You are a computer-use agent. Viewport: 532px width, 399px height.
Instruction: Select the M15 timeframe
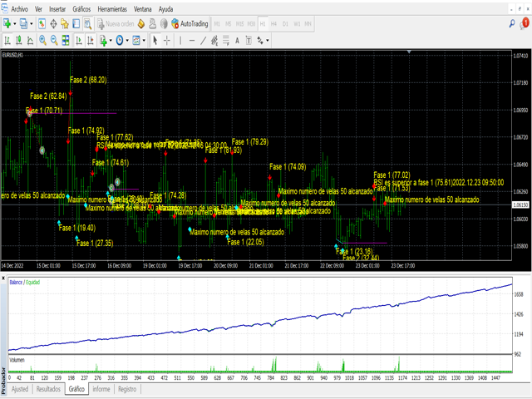(x=240, y=24)
